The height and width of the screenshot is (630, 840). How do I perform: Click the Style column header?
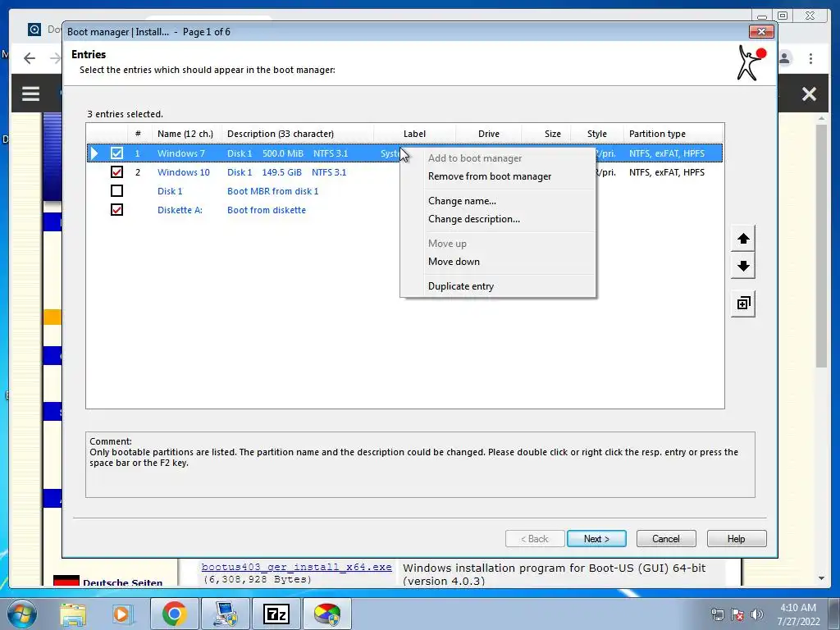point(597,134)
